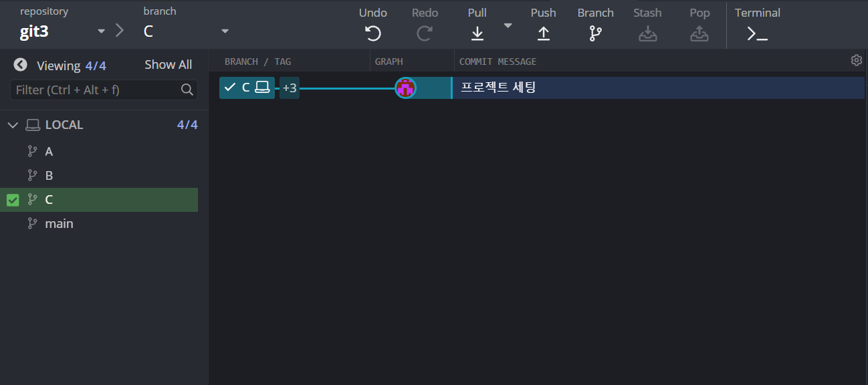Click the filter search magnifier icon
868x385 pixels.
187,90
